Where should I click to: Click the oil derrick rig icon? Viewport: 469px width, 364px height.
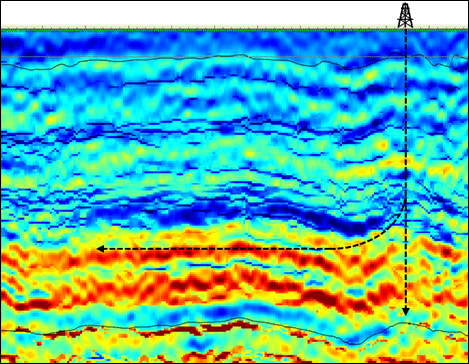click(x=405, y=15)
